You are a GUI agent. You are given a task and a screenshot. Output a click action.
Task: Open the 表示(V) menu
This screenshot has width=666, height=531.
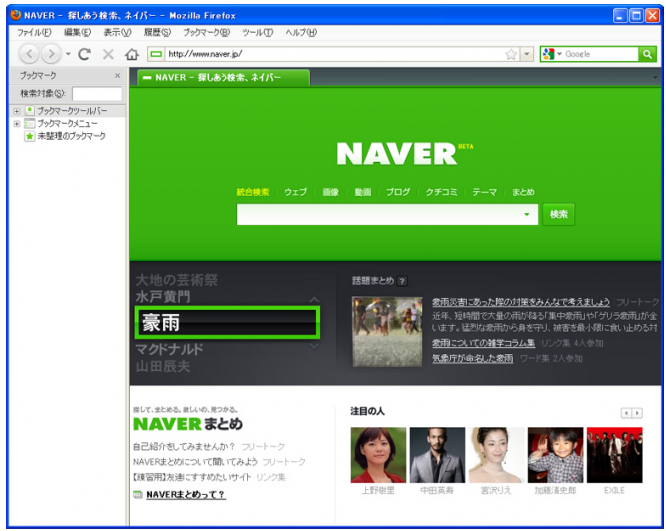click(117, 32)
